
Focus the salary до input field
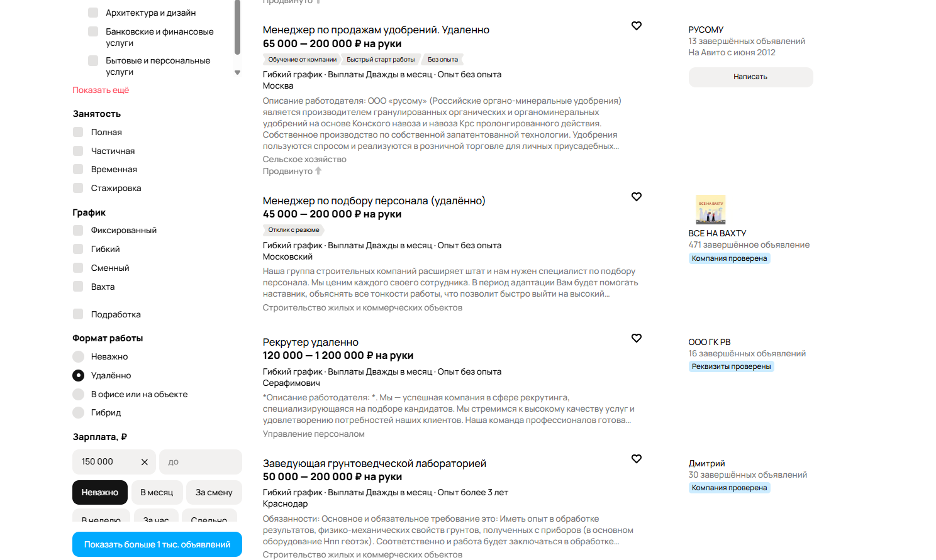click(201, 462)
